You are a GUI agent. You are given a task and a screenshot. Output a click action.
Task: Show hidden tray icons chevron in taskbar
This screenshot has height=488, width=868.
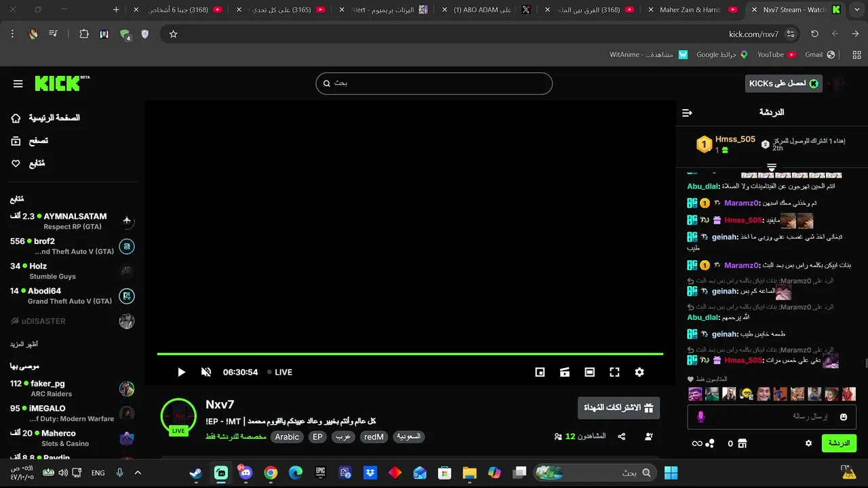click(x=138, y=472)
